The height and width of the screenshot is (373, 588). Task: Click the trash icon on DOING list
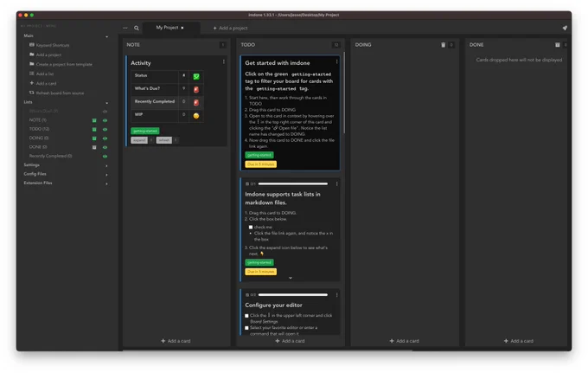click(444, 45)
